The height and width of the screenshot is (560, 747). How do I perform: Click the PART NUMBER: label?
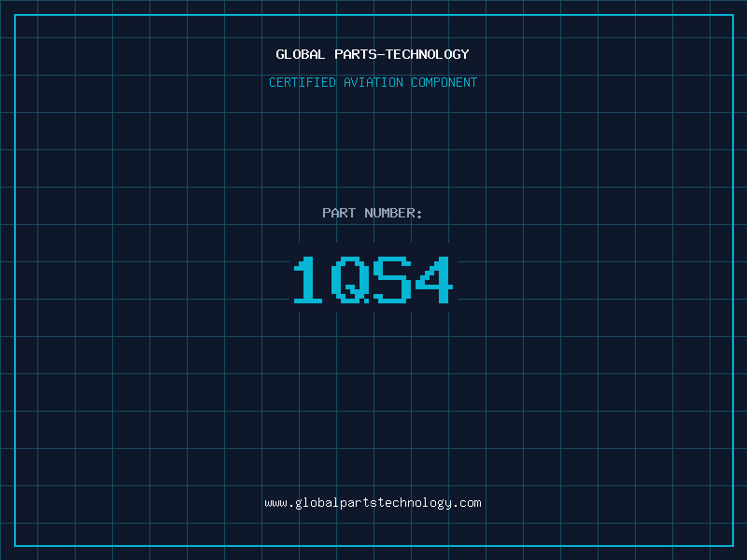[373, 213]
